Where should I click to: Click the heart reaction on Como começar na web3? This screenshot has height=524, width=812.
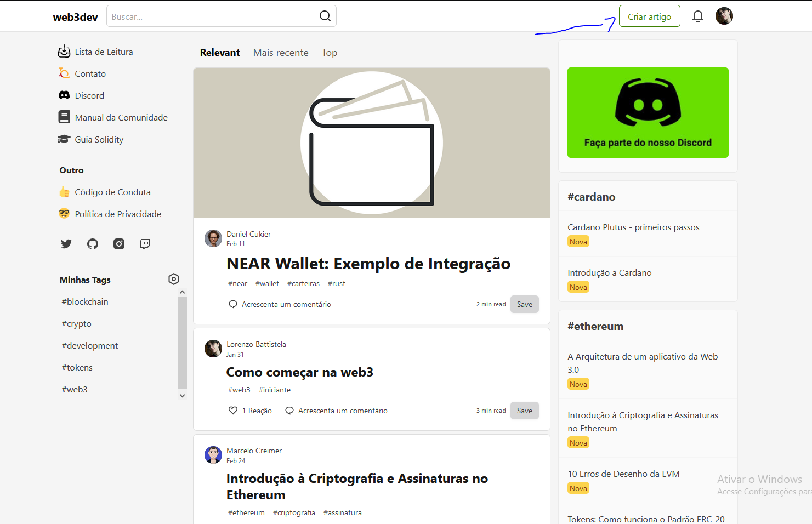pos(233,410)
